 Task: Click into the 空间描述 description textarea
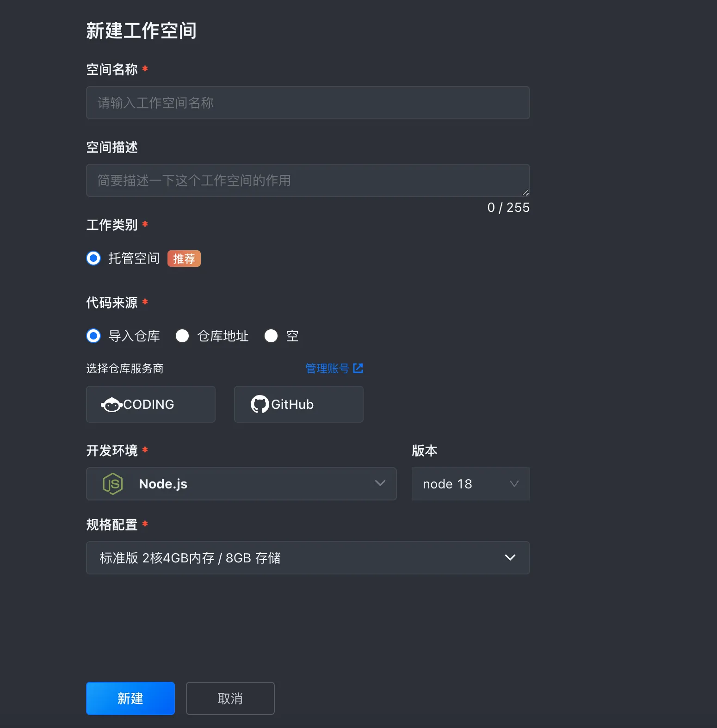pyautogui.click(x=308, y=180)
